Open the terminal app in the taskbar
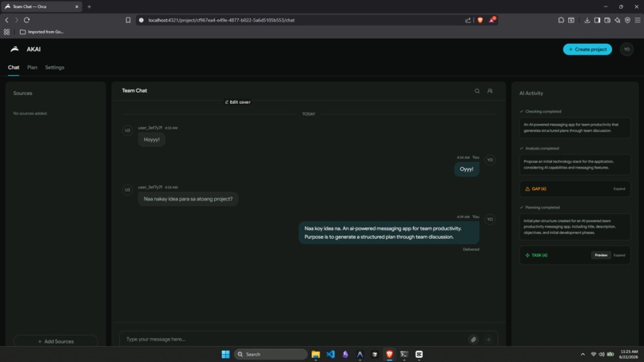644x362 pixels. (x=404, y=354)
